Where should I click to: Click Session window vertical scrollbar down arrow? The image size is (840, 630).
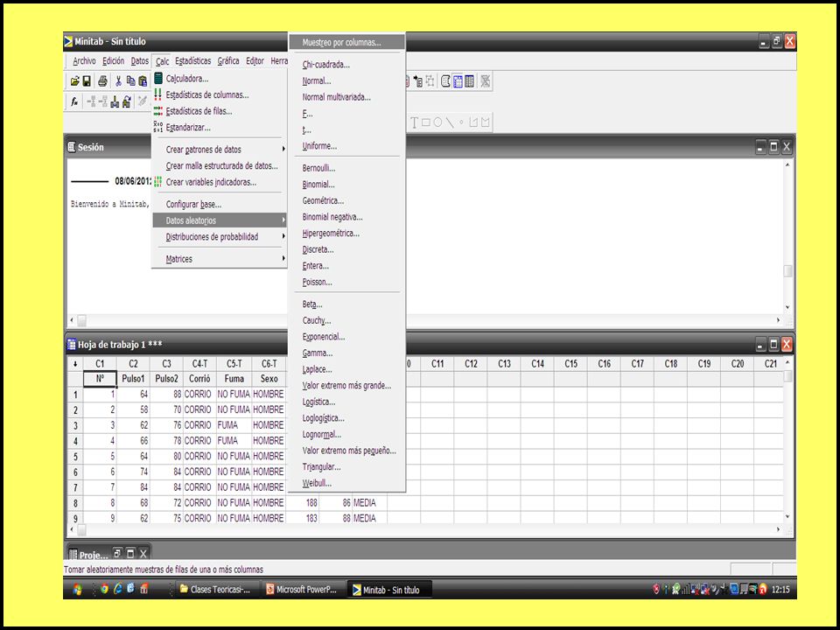click(787, 307)
